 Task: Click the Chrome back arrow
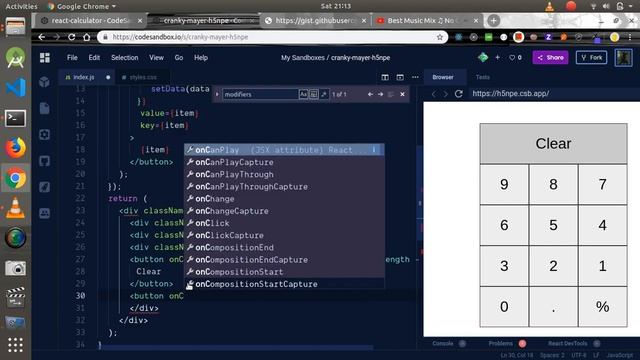[x=42, y=37]
